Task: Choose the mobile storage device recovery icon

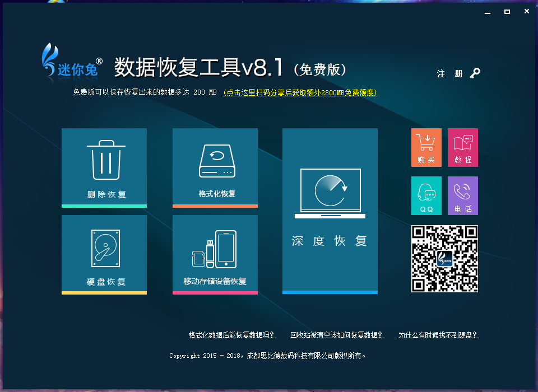Action: [216, 249]
